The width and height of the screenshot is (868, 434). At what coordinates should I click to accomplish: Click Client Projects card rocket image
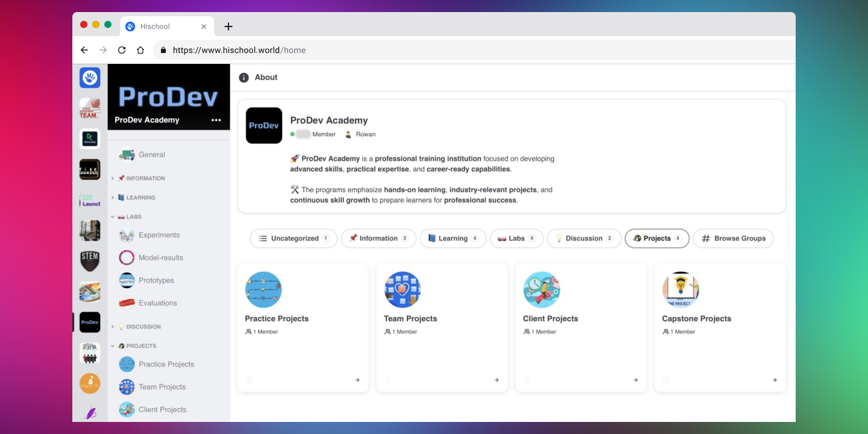pyautogui.click(x=542, y=289)
